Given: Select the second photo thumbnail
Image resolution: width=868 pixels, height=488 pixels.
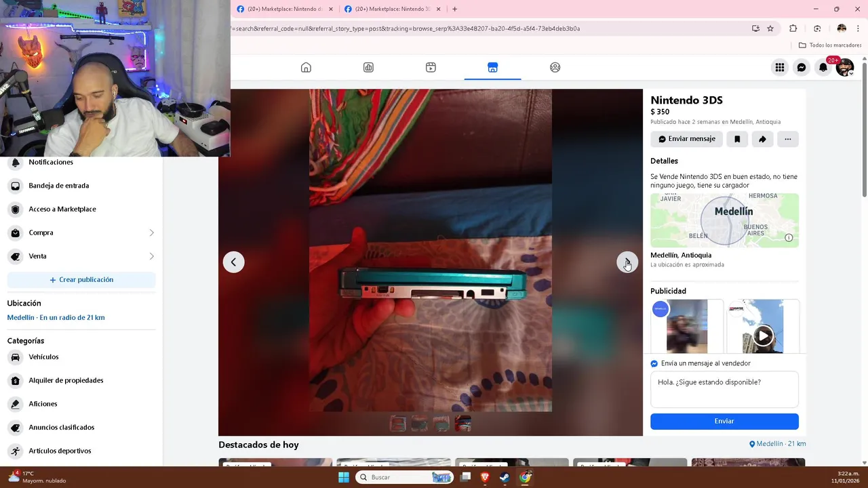Looking at the screenshot, I should (420, 424).
